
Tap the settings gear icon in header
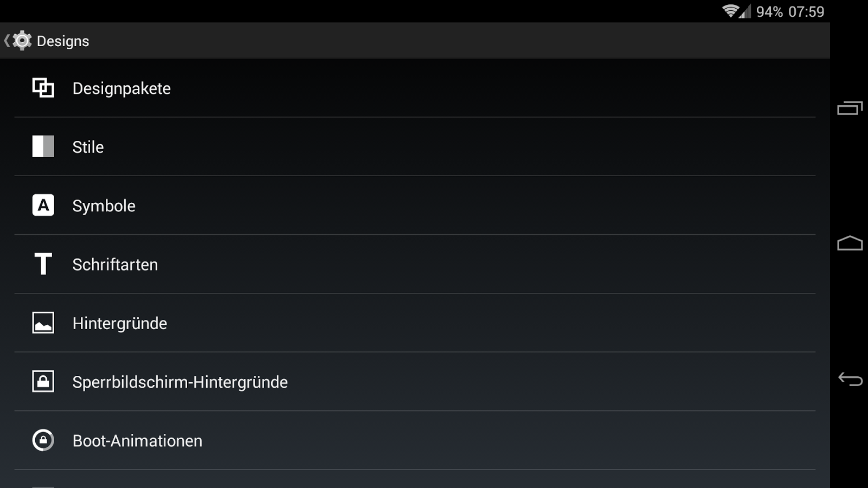[x=22, y=41]
